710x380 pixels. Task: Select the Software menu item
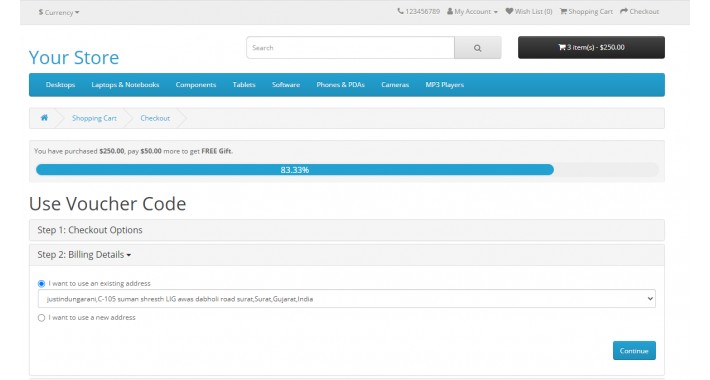coord(286,85)
